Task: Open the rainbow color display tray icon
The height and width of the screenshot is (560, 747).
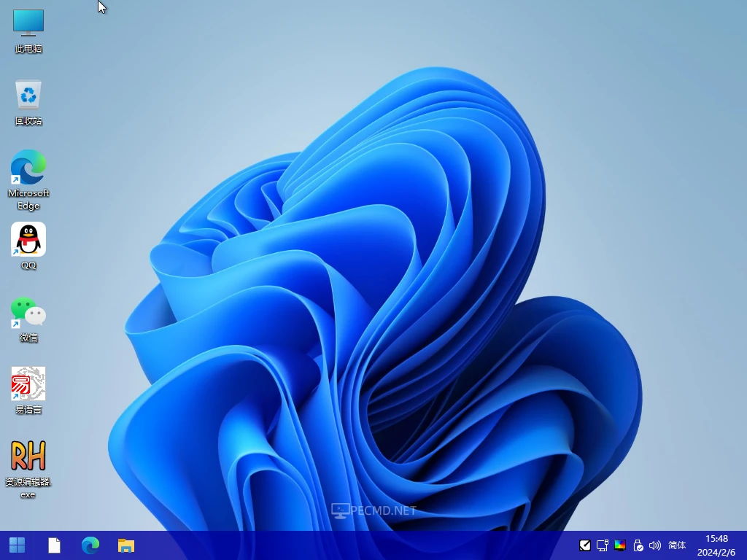Action: 620,545
